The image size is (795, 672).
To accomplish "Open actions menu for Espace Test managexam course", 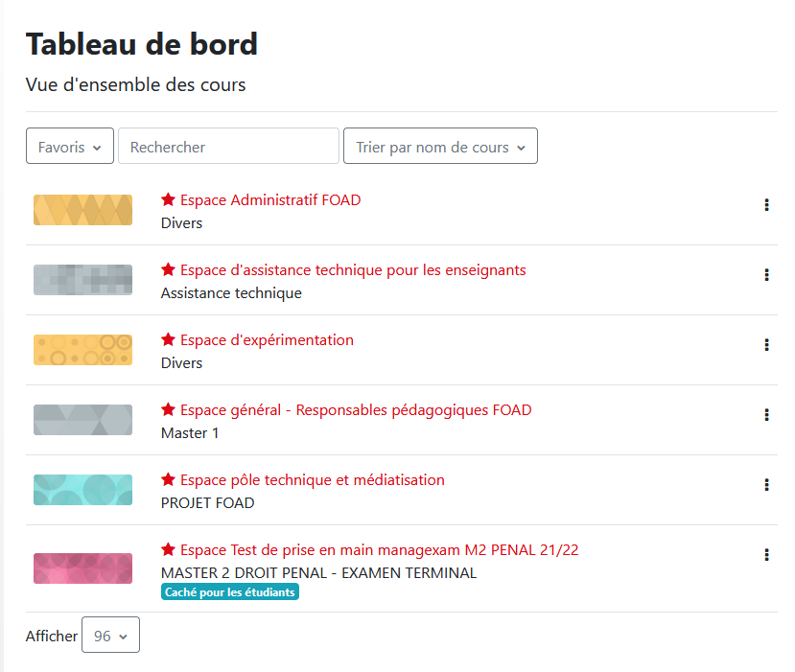I will click(x=766, y=554).
